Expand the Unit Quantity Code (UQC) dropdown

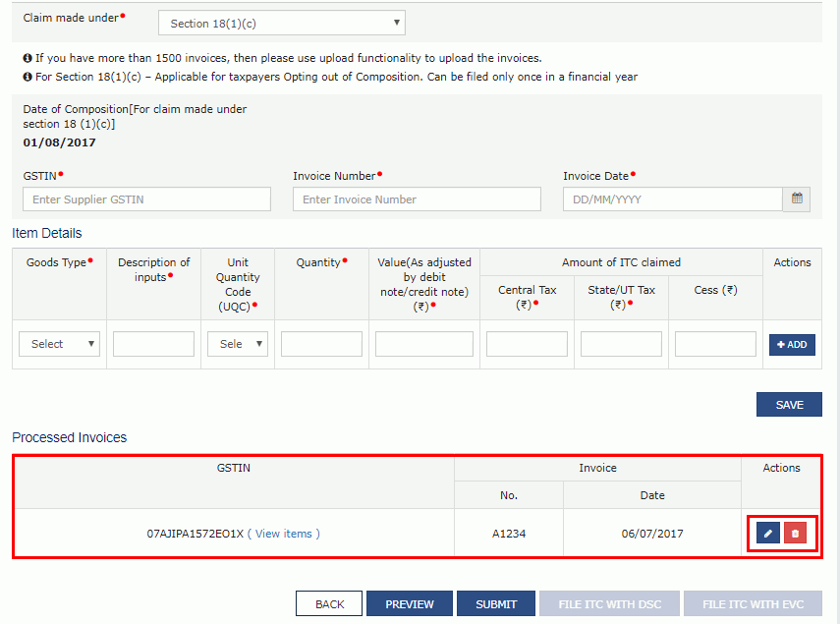pos(239,344)
